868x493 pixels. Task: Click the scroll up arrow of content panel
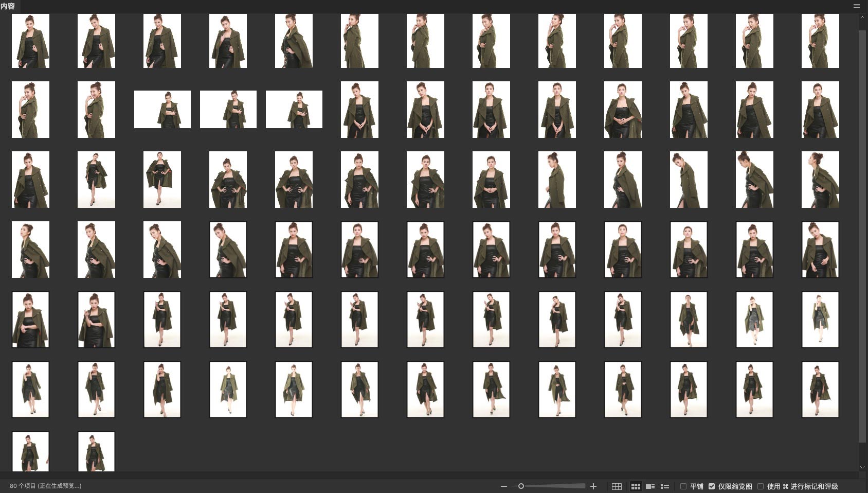pyautogui.click(x=862, y=17)
